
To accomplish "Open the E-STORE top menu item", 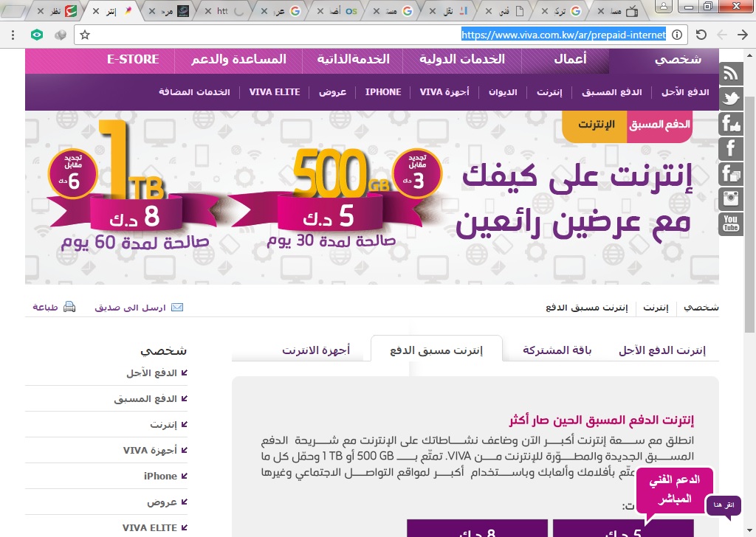I will click(x=133, y=59).
